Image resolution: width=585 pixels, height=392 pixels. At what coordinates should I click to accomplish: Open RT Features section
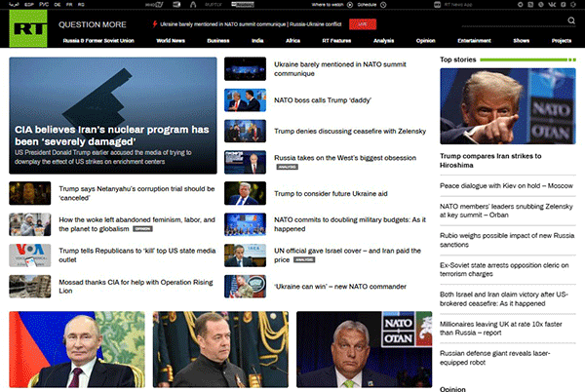point(336,41)
